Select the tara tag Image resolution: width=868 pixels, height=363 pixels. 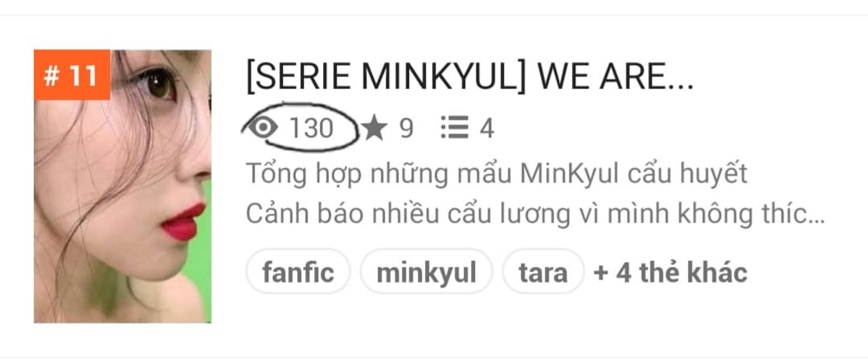542,271
